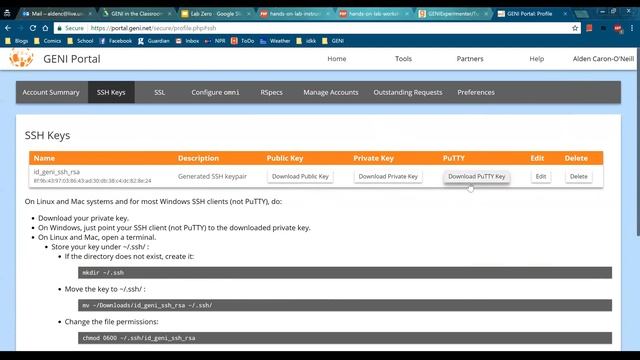Delete the id_geni_ssh_rsa key
The height and width of the screenshot is (360, 640).
pyautogui.click(x=578, y=176)
